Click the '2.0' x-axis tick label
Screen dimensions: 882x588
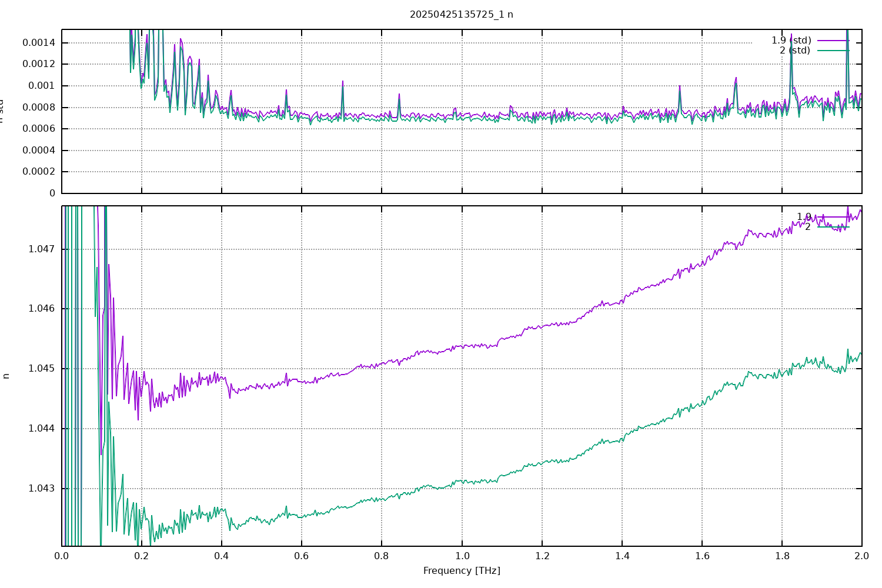(861, 556)
